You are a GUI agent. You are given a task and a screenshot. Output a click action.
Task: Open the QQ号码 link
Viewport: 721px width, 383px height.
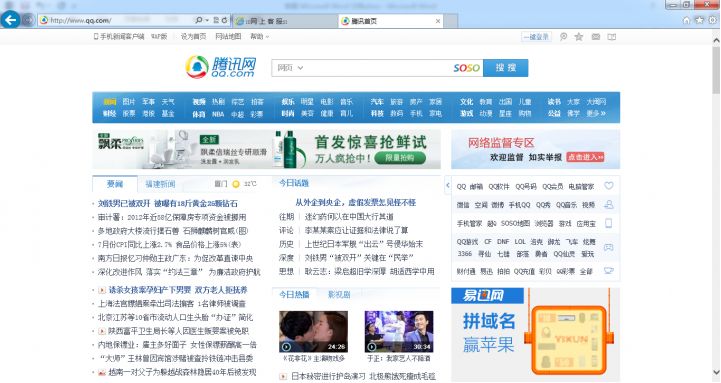526,186
